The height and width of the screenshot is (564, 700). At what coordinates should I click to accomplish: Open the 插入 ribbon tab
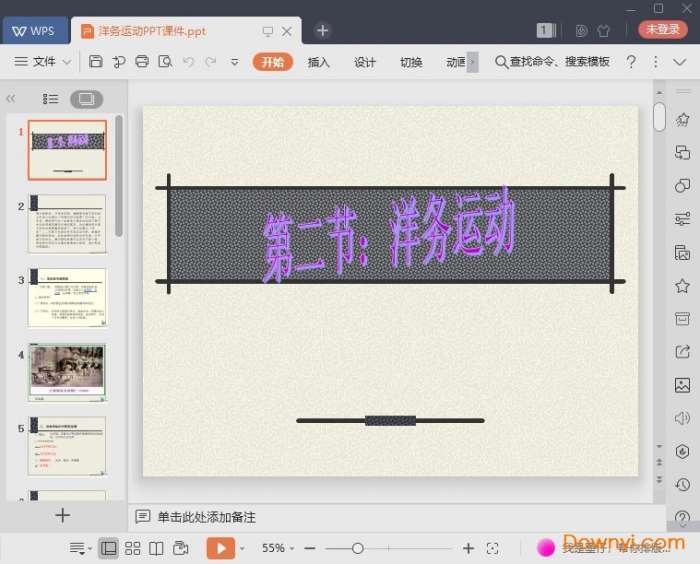coord(319,62)
